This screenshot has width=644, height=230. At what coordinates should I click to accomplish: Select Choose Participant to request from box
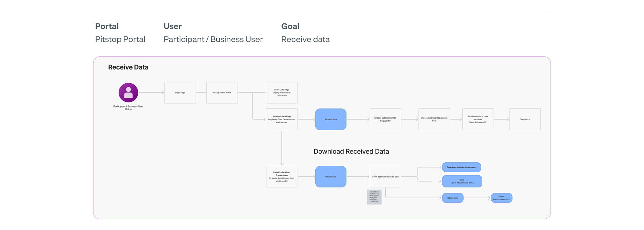pos(434,119)
